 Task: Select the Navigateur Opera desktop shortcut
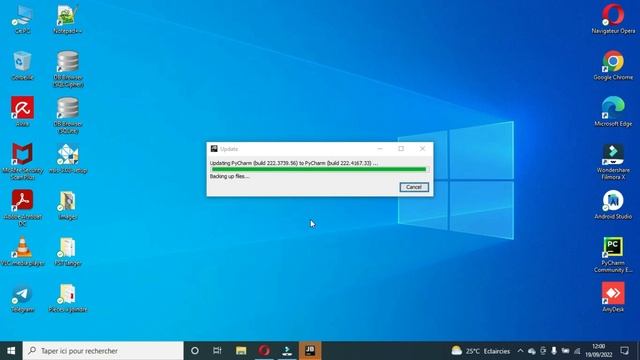coord(613,19)
